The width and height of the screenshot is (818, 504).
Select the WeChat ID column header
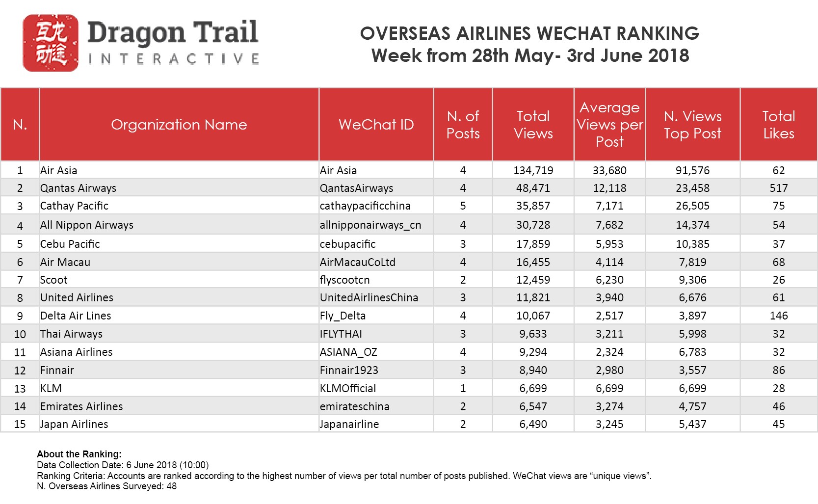(x=376, y=125)
